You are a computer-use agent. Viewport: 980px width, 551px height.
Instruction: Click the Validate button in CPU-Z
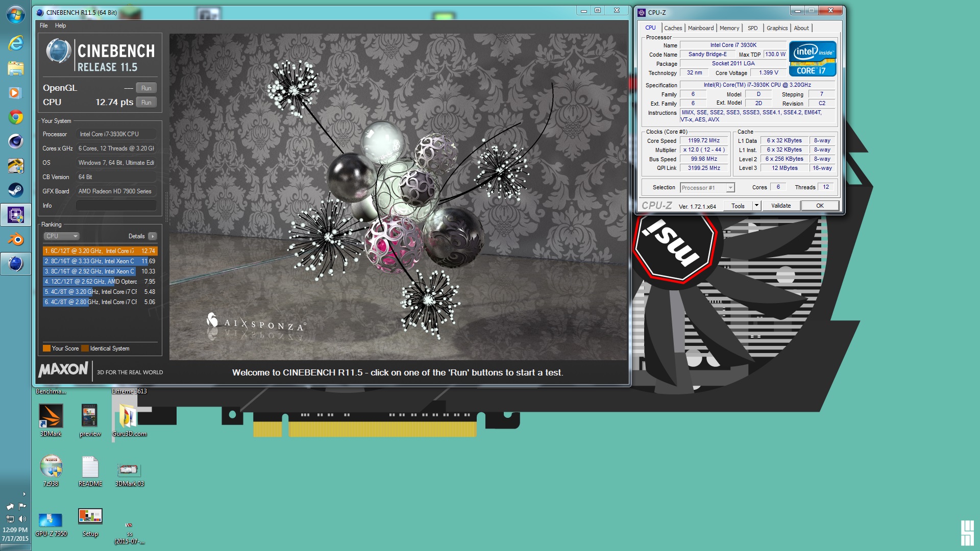780,206
